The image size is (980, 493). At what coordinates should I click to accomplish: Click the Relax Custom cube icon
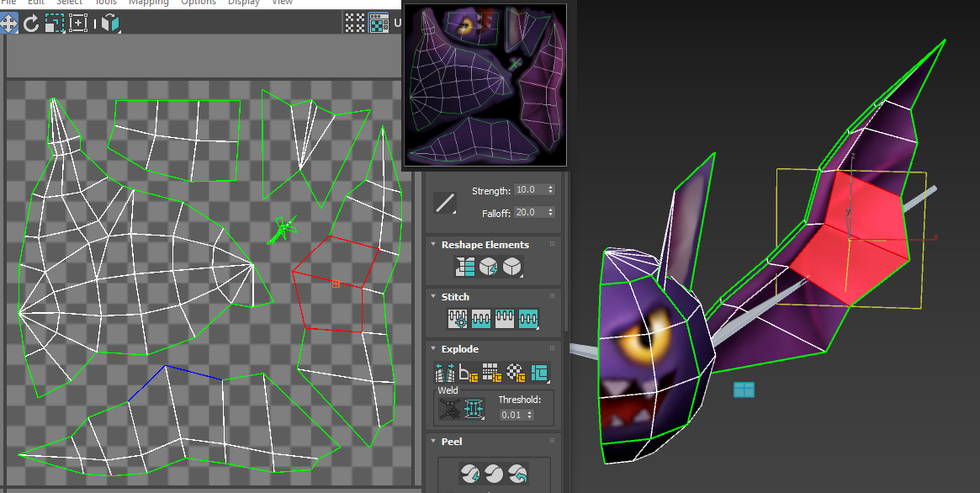(x=512, y=267)
